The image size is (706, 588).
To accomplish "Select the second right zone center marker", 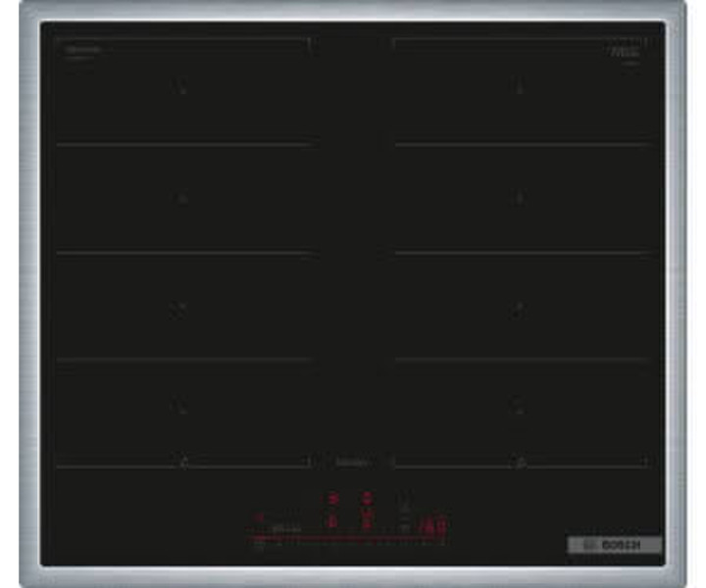I will click(519, 199).
